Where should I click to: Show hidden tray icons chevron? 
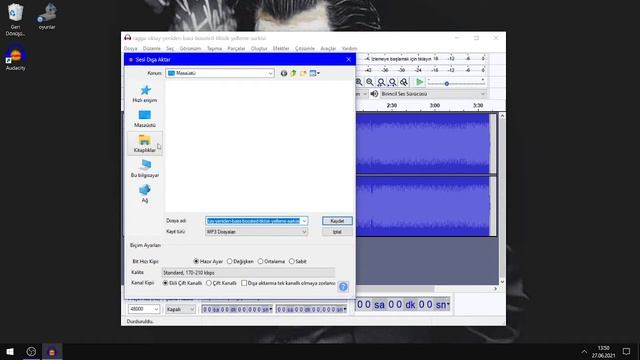coord(584,351)
